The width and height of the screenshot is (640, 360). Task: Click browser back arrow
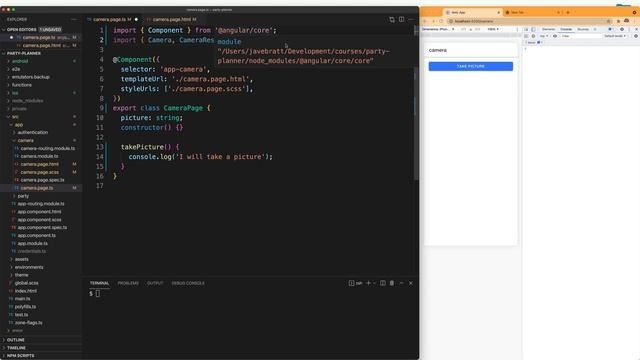pyautogui.click(x=425, y=21)
